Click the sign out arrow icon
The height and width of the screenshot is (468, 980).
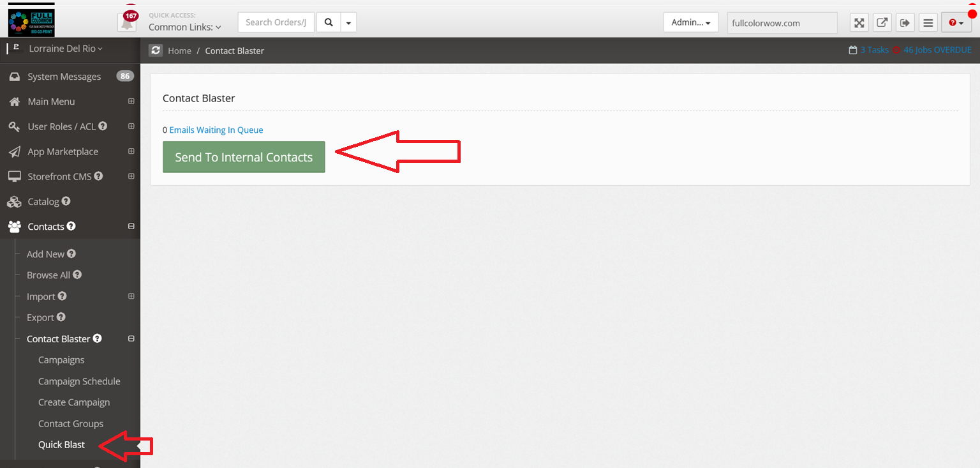click(905, 23)
